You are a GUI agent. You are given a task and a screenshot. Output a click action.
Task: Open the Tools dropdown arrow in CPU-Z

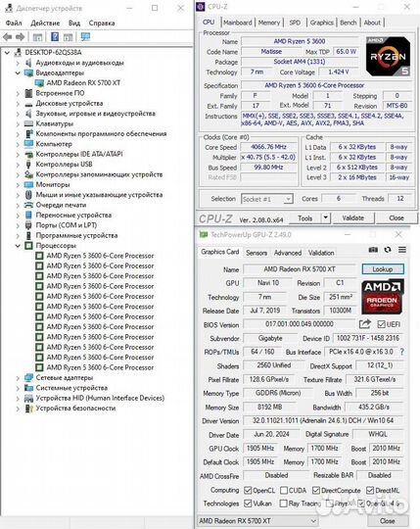[325, 217]
